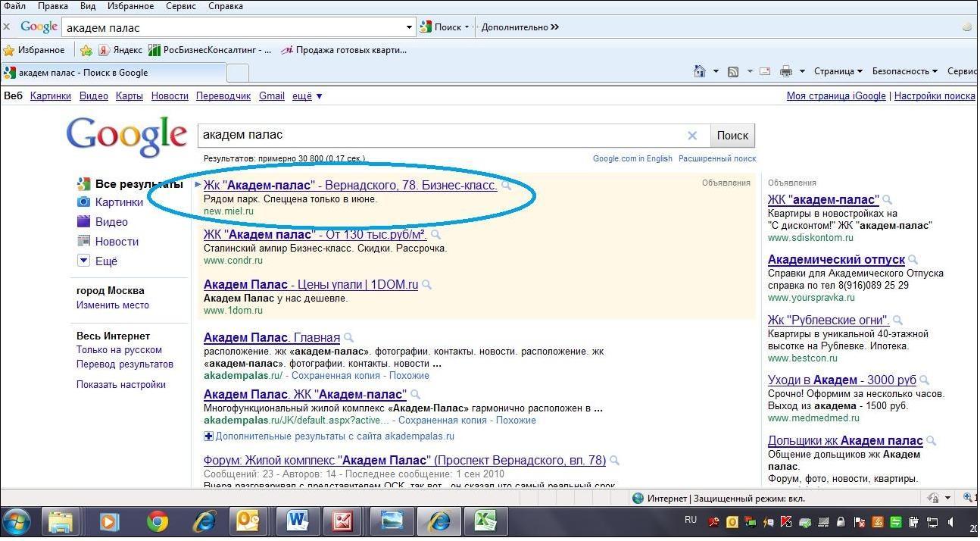The width and height of the screenshot is (980, 541).
Task: Click 'Google.com in English' link
Action: coord(632,158)
